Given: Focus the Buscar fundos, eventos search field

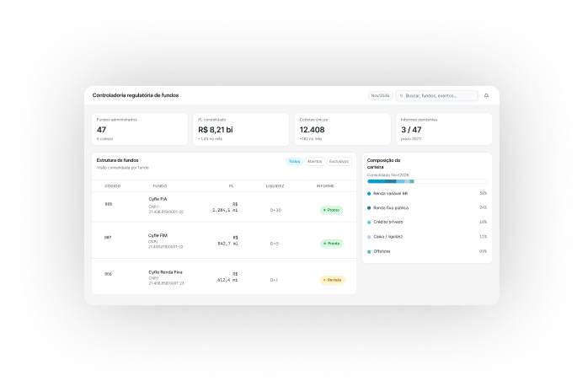Looking at the screenshot, I should [437, 95].
